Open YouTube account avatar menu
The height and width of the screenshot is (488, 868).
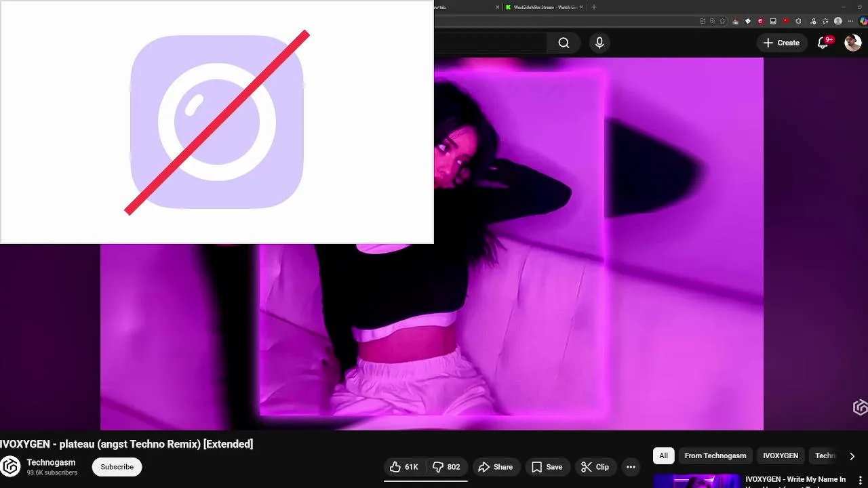tap(852, 43)
